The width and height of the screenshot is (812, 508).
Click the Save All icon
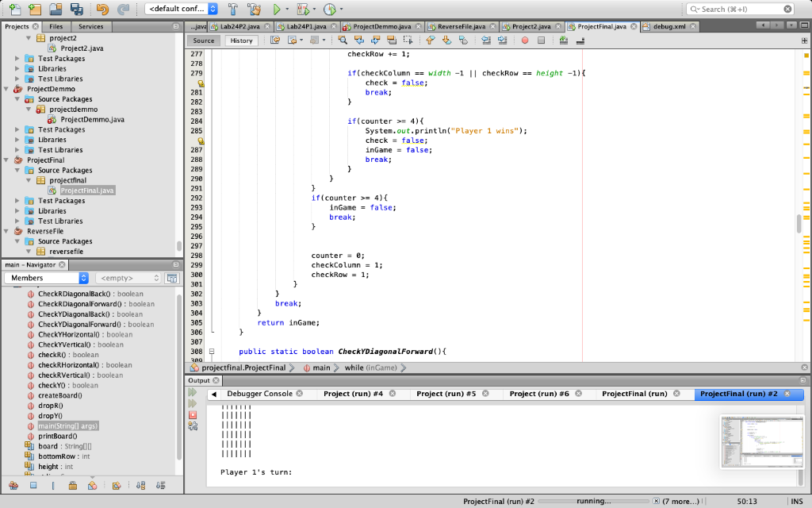tap(76, 10)
